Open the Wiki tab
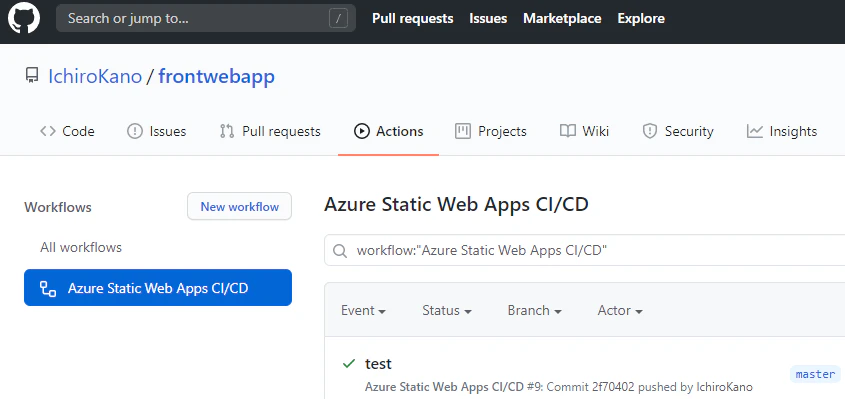Viewport: 845px width, 399px height. 585,132
